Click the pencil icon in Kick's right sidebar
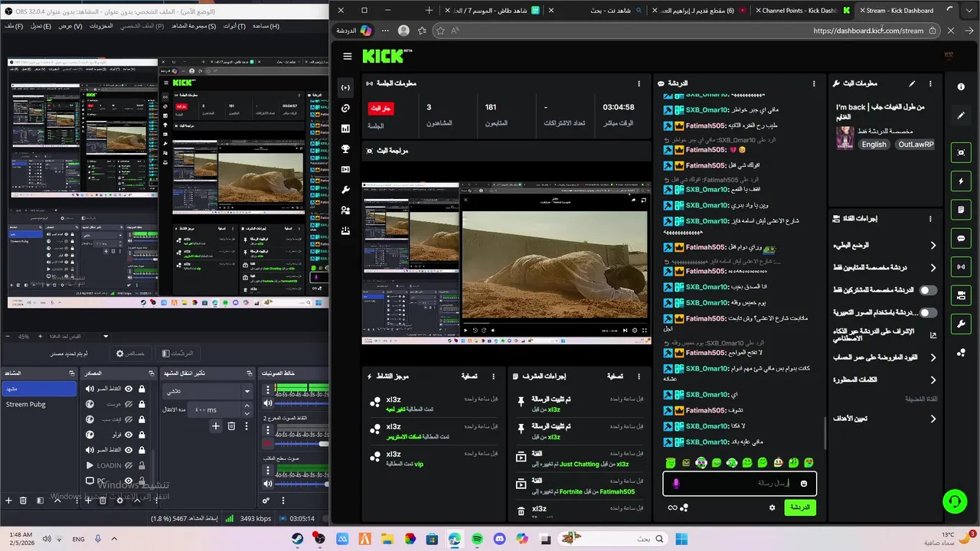The height and width of the screenshot is (551, 980). [x=961, y=116]
